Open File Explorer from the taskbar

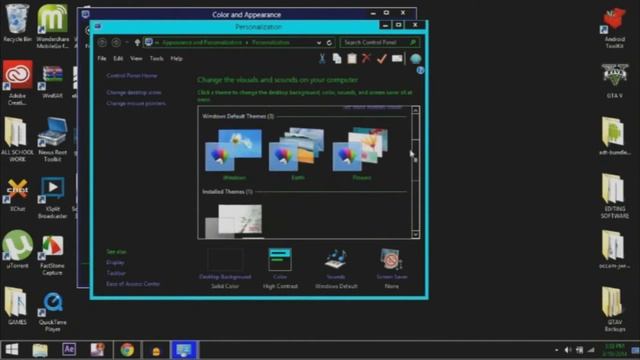(x=40, y=350)
